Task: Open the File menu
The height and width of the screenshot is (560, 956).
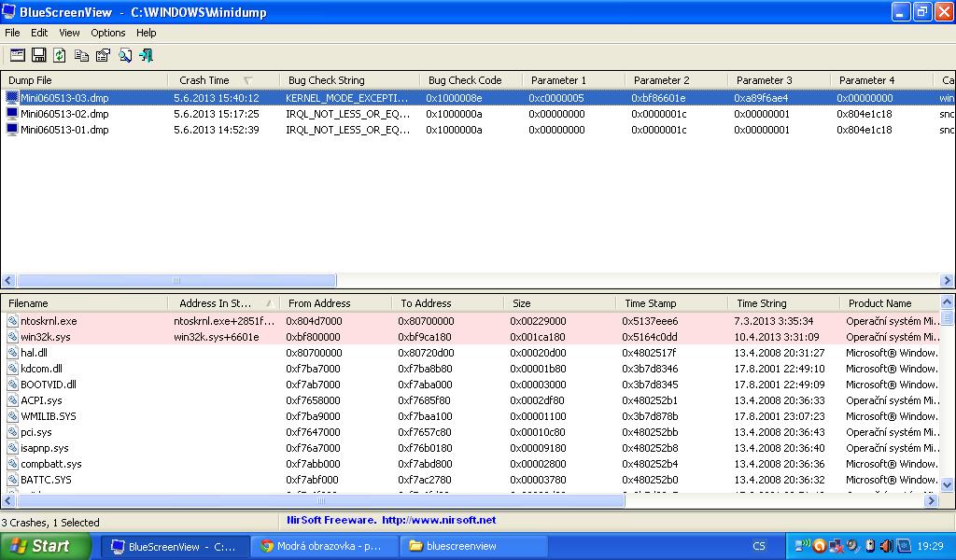Action: (x=12, y=33)
